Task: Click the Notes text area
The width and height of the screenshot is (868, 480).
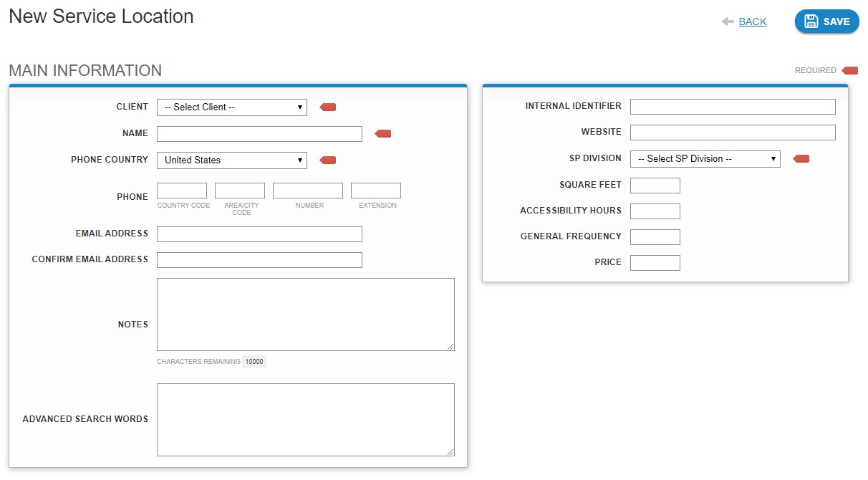Action: pyautogui.click(x=306, y=314)
